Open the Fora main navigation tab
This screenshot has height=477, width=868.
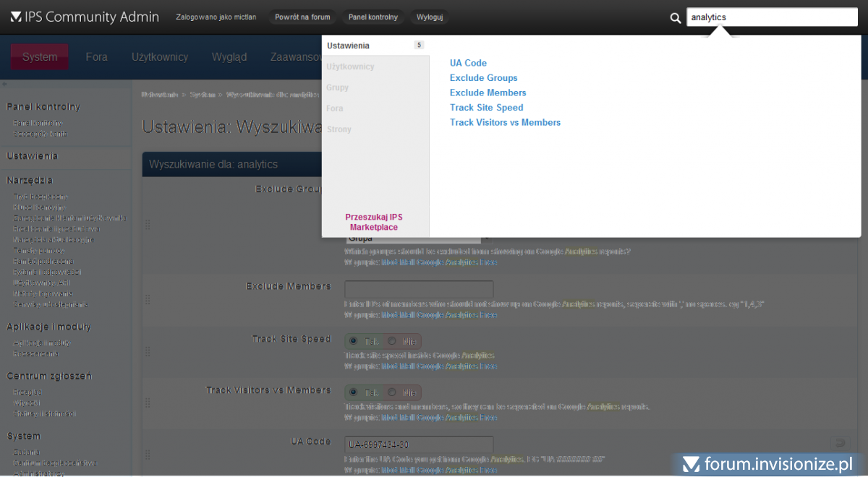tap(96, 57)
